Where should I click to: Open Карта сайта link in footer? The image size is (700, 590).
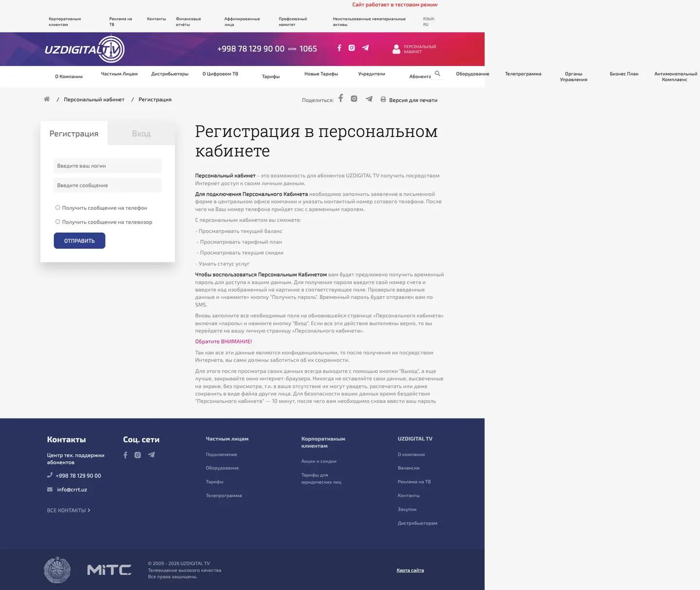click(410, 570)
